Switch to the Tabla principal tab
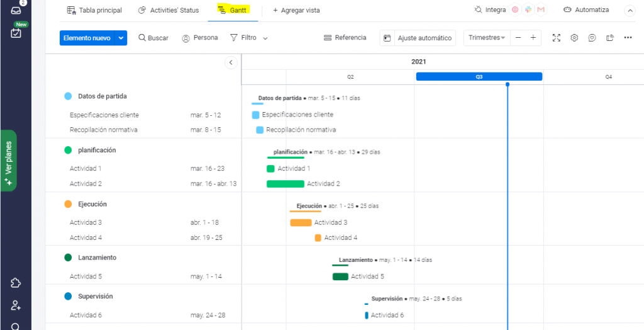The width and height of the screenshot is (644, 330). click(x=94, y=10)
